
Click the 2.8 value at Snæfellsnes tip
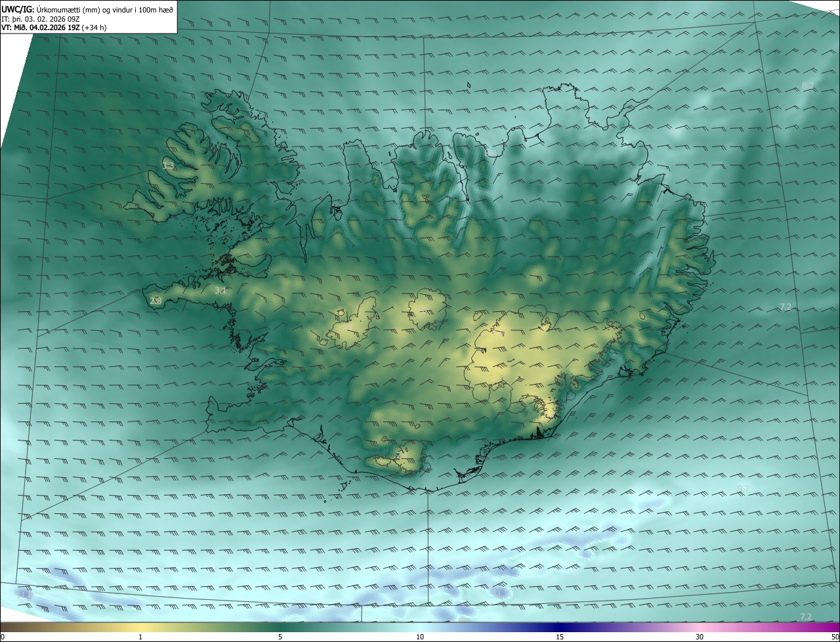tap(156, 301)
